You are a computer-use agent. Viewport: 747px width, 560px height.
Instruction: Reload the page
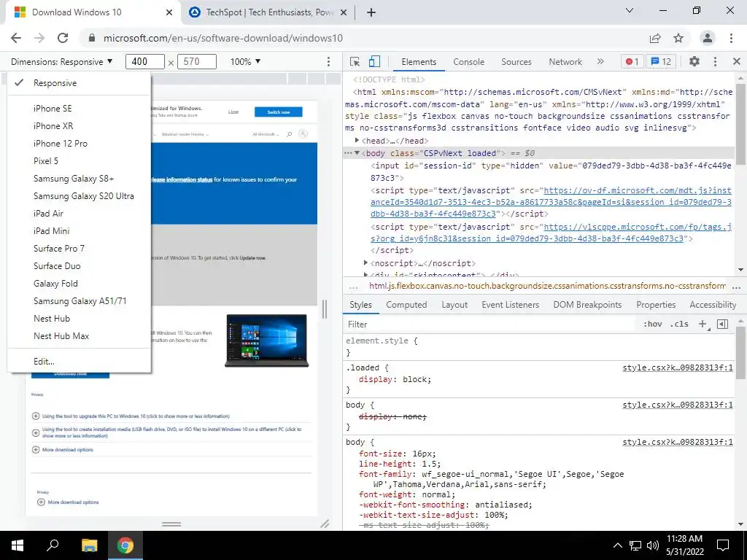click(63, 38)
